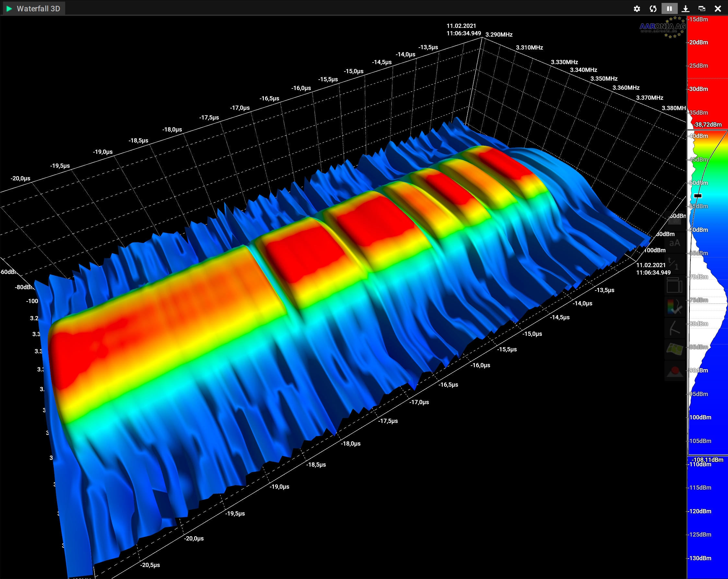728x579 pixels.
Task: Close the Waterfall 3D panel
Action: [x=718, y=9]
